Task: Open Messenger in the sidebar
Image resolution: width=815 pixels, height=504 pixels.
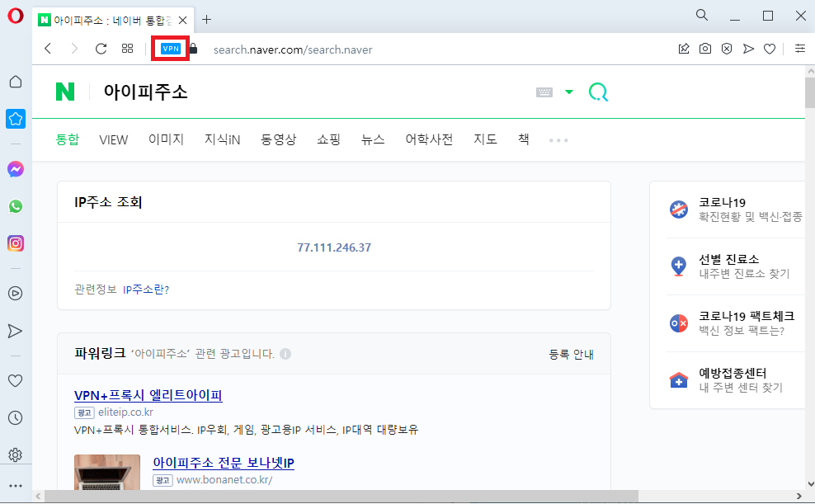Action: (x=16, y=169)
